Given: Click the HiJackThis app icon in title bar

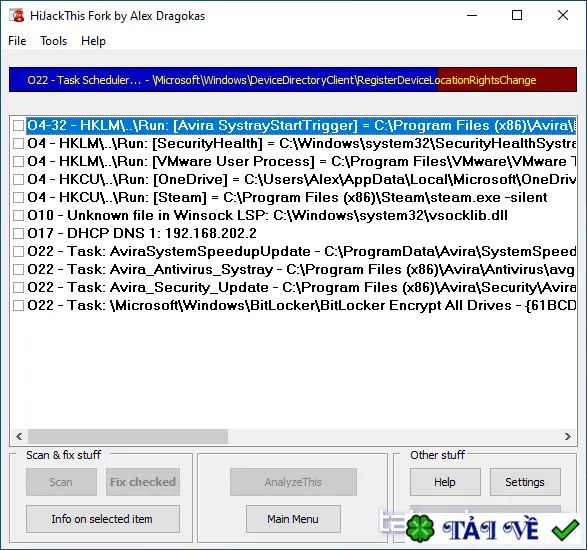Looking at the screenshot, I should [17, 15].
